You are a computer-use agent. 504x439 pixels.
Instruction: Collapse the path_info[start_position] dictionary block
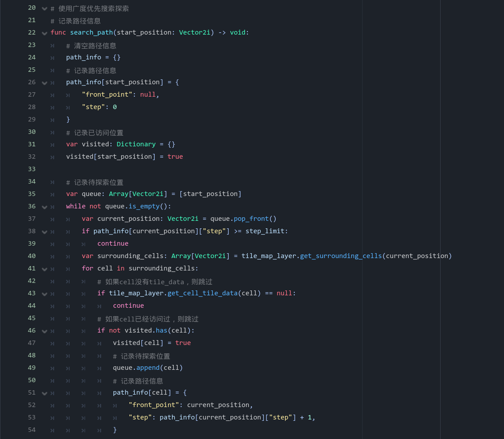coord(44,83)
